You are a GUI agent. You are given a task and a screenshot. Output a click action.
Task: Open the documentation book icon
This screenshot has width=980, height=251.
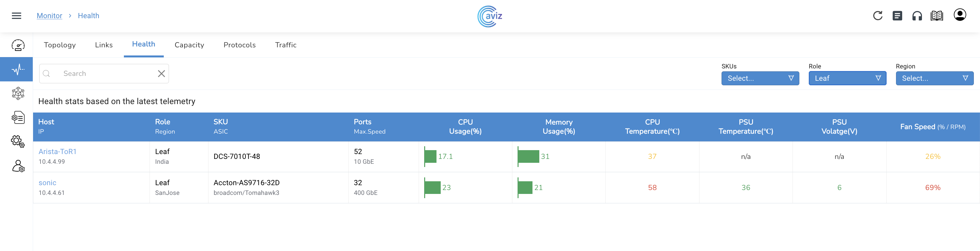(x=937, y=16)
